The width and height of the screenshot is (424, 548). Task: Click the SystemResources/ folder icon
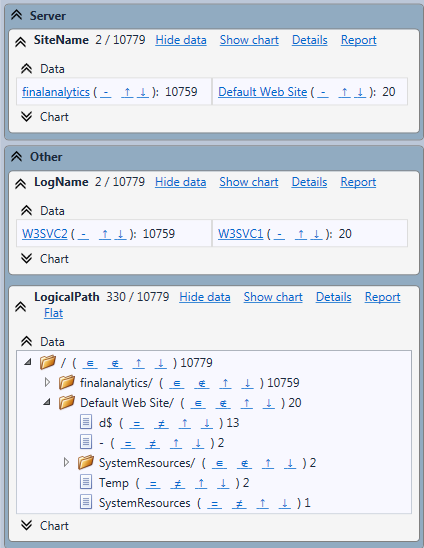coord(86,462)
